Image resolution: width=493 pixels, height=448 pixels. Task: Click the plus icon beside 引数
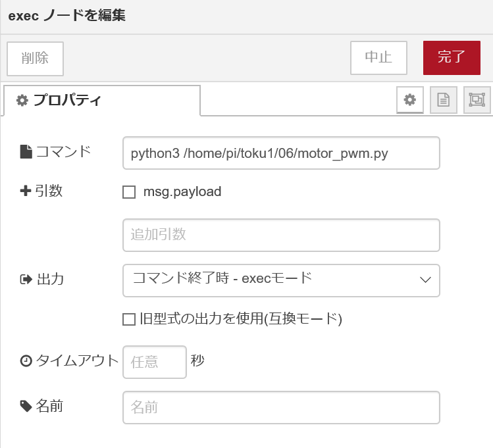[x=26, y=191]
